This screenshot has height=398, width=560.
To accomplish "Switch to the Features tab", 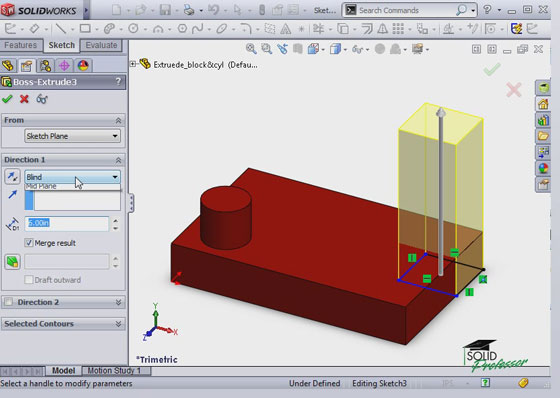I will 21,45.
